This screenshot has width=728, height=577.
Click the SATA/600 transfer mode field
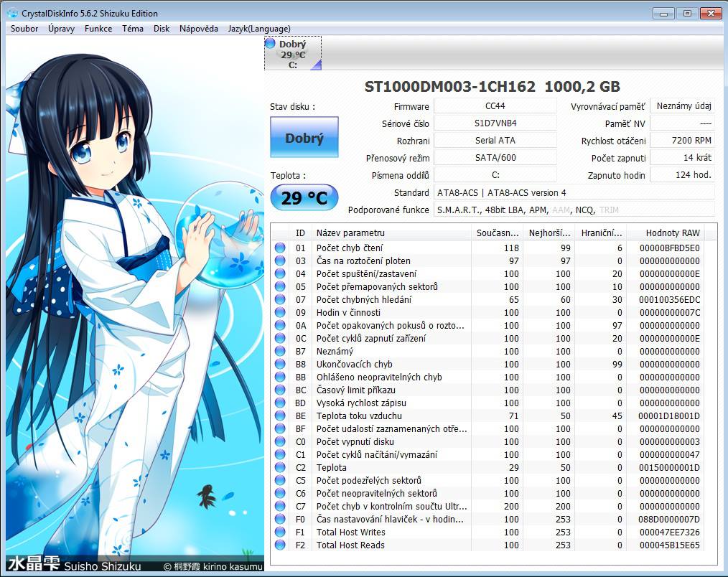click(x=495, y=157)
